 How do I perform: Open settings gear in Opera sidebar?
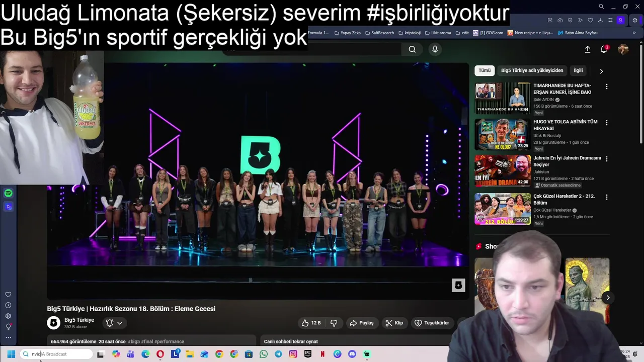click(8, 316)
